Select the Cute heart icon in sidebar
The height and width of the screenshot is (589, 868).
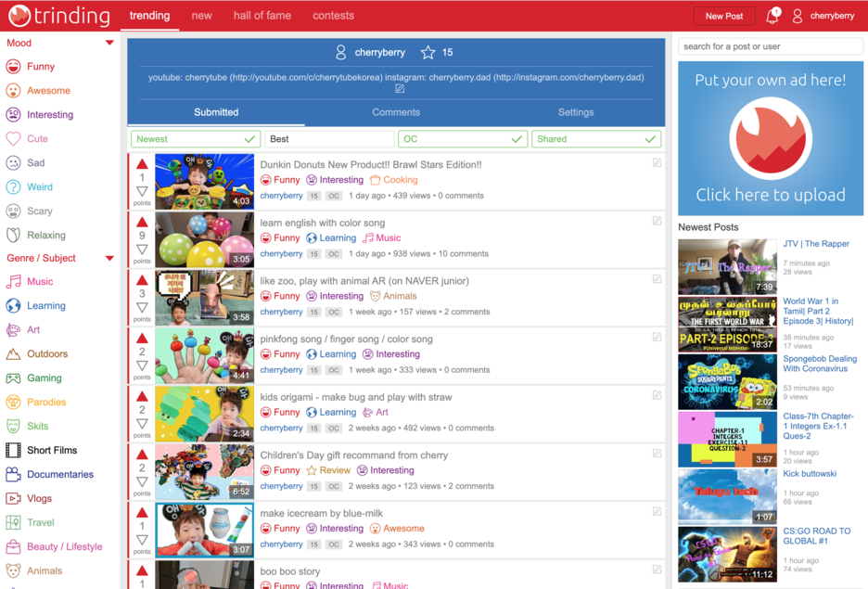(13, 138)
